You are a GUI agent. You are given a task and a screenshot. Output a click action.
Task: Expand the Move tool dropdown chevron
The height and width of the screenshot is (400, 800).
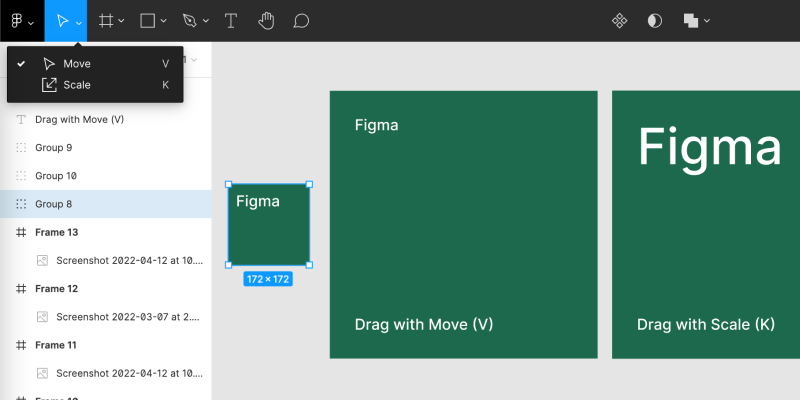point(79,22)
